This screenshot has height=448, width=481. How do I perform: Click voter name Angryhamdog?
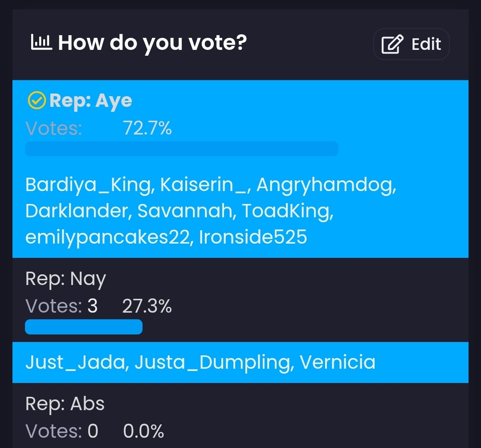click(x=326, y=185)
